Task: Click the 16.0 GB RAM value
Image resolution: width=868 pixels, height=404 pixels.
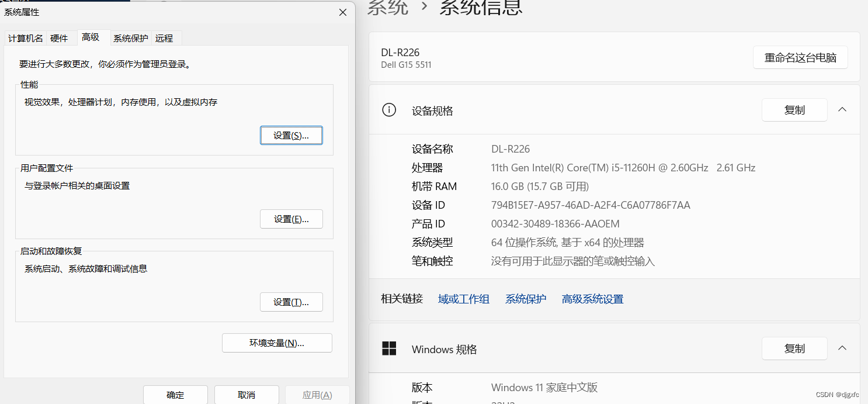Action: (x=540, y=187)
